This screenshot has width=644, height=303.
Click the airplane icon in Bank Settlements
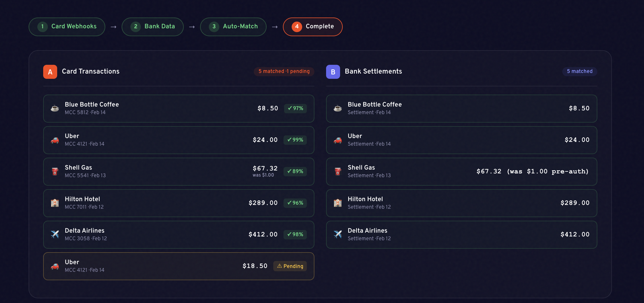(x=338, y=235)
